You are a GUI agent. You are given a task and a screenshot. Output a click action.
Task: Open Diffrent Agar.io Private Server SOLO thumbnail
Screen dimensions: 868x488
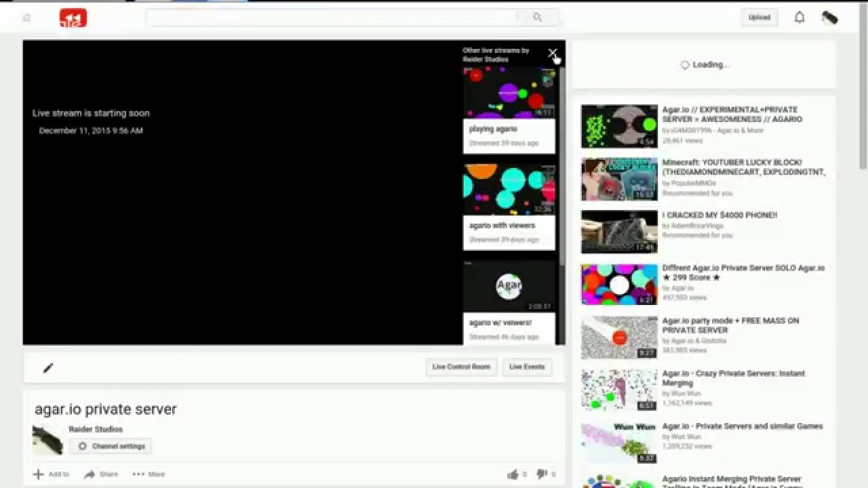click(619, 285)
